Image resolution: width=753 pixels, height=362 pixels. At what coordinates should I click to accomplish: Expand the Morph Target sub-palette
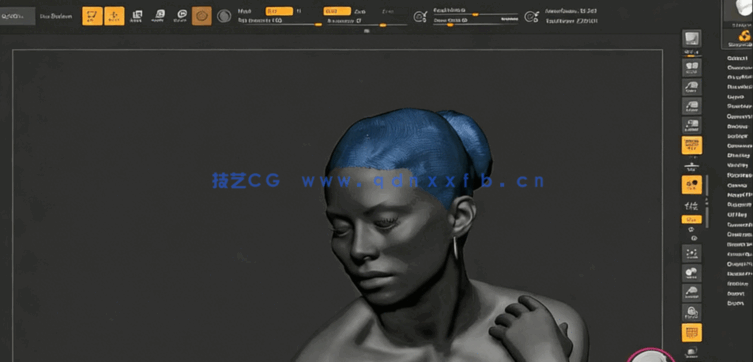click(740, 195)
